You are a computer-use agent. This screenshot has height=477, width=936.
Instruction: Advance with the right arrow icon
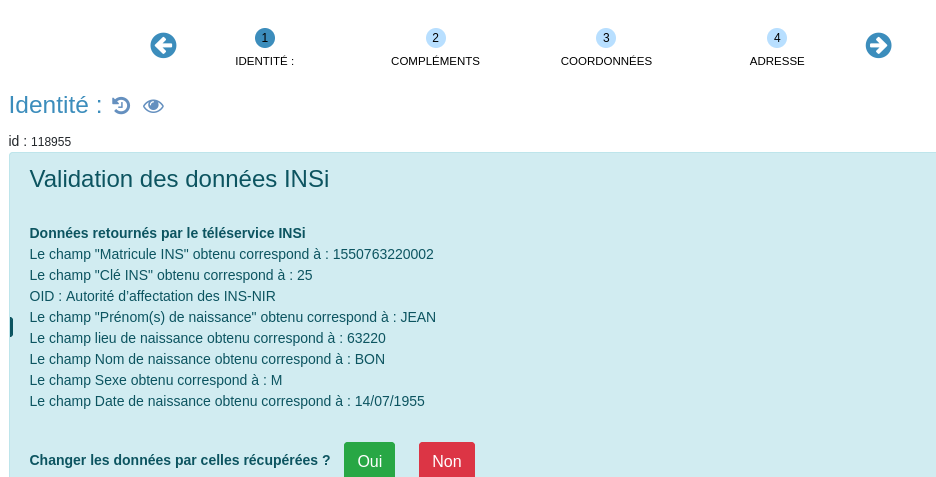coord(878,45)
